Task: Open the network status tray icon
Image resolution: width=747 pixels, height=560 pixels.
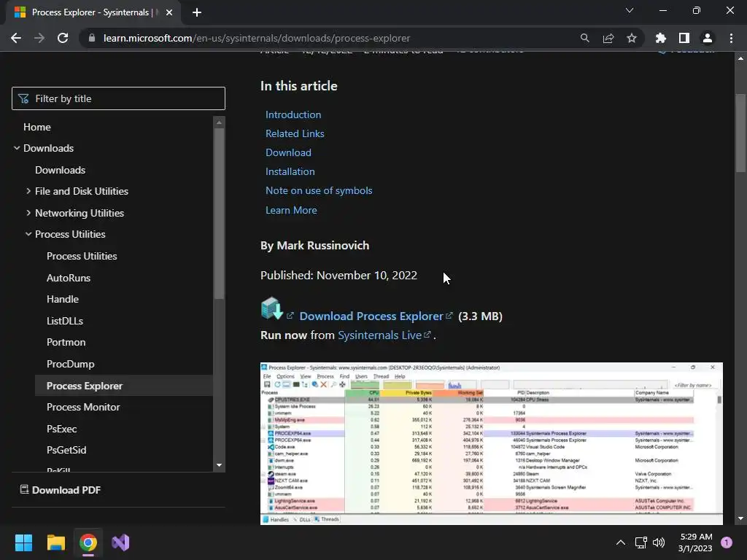Action: (x=640, y=542)
